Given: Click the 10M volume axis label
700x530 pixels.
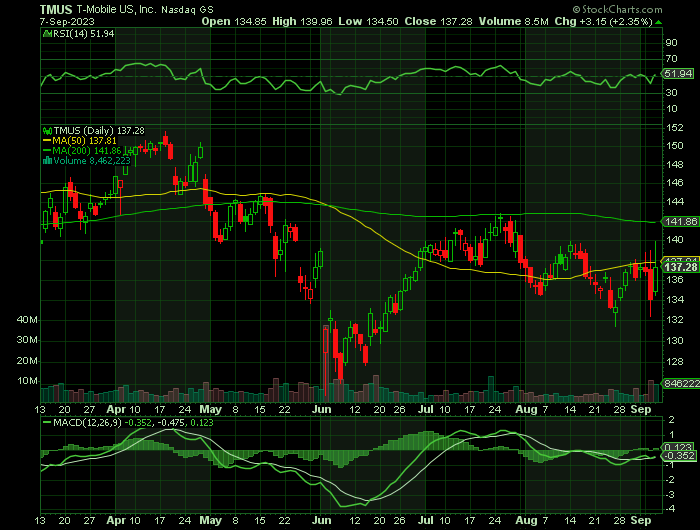Looking at the screenshot, I should click(27, 381).
